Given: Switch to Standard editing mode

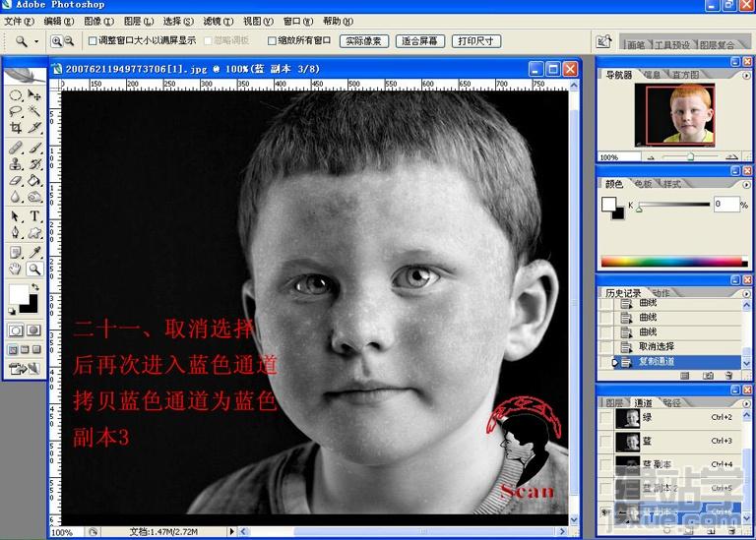Looking at the screenshot, I should click(x=16, y=330).
